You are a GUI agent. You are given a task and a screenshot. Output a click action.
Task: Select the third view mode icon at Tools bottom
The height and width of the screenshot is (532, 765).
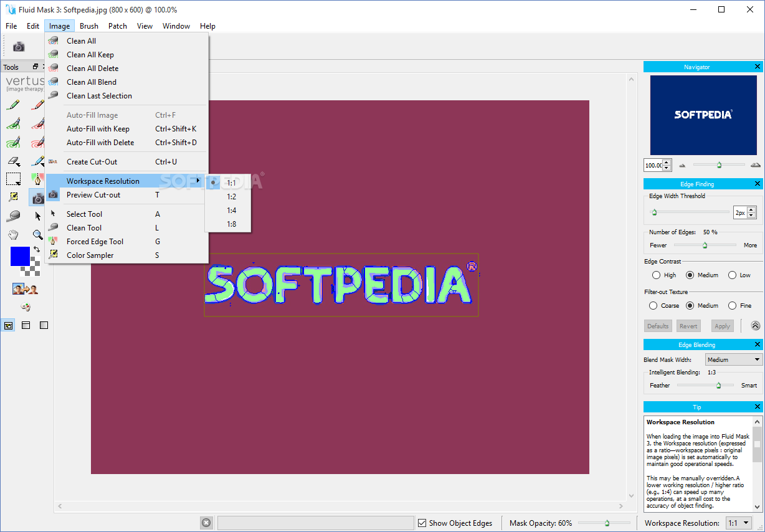pyautogui.click(x=44, y=325)
